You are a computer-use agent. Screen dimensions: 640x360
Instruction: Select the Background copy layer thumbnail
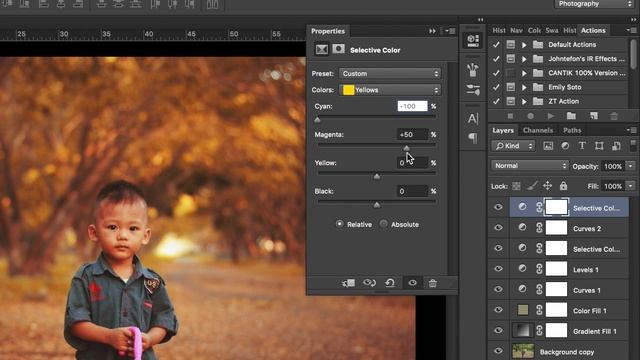[522, 351]
